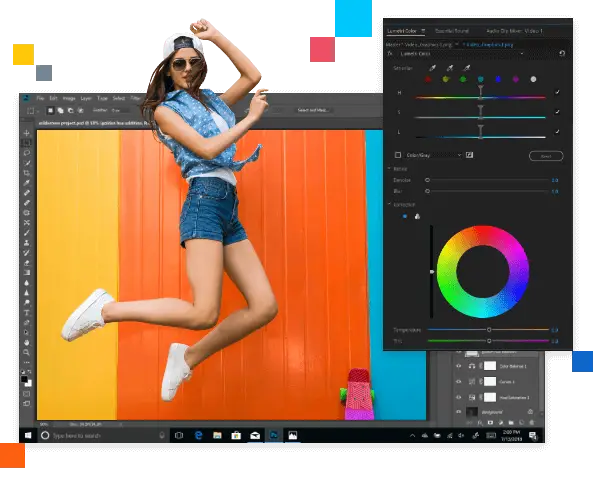Toggle the Color/Gray checkbox
608x485 pixels.
(398, 155)
